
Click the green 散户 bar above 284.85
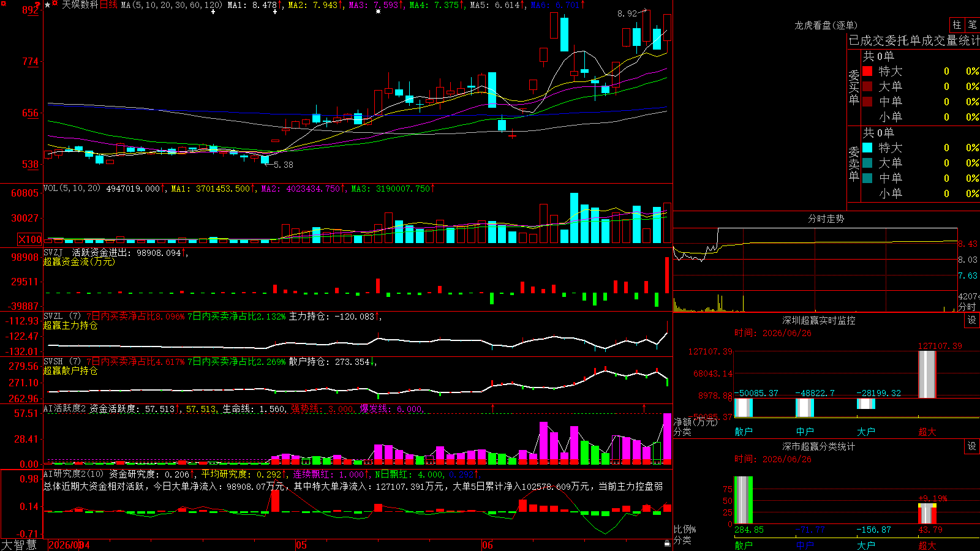(x=744, y=500)
